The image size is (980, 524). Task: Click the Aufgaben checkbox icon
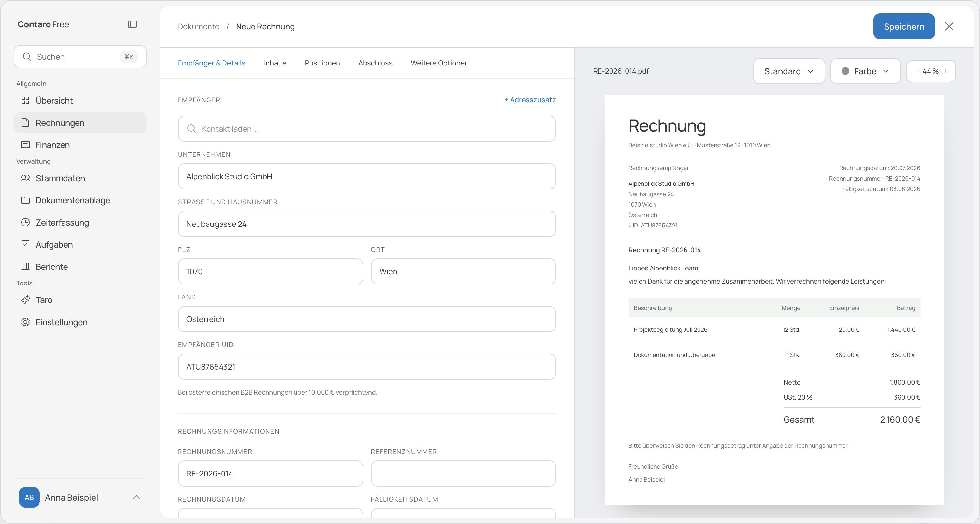[x=25, y=244]
